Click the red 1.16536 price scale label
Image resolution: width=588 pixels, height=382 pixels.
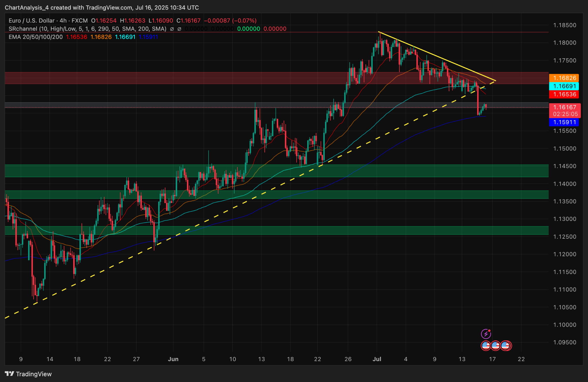pyautogui.click(x=564, y=94)
